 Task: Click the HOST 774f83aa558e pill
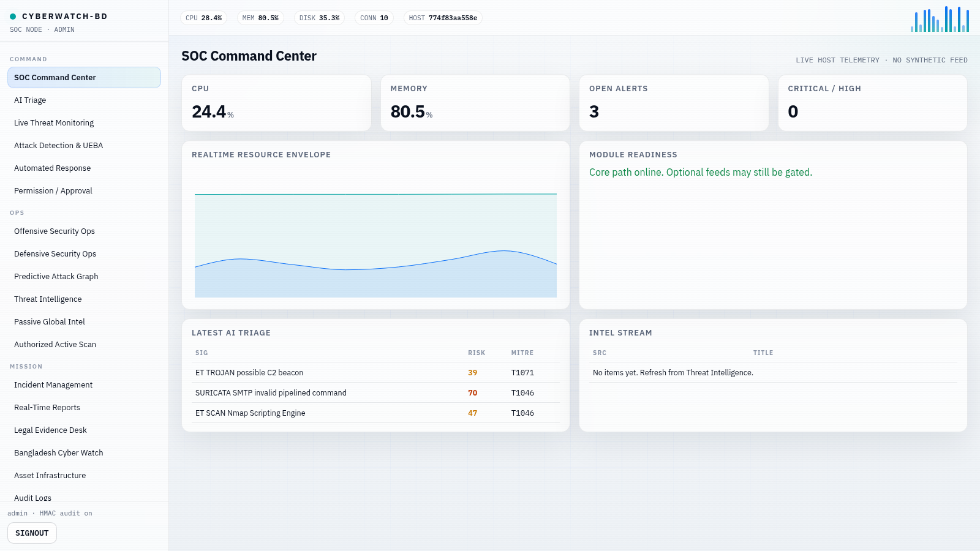443,18
